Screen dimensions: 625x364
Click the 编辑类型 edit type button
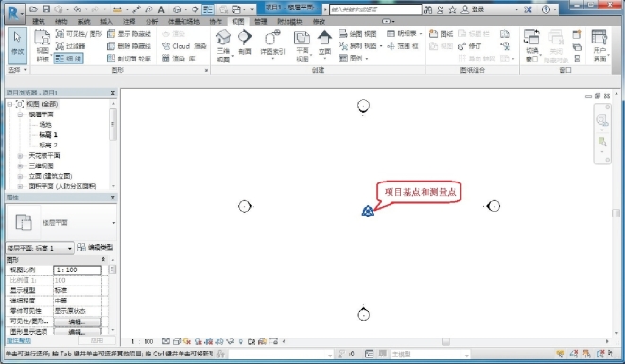click(95, 248)
